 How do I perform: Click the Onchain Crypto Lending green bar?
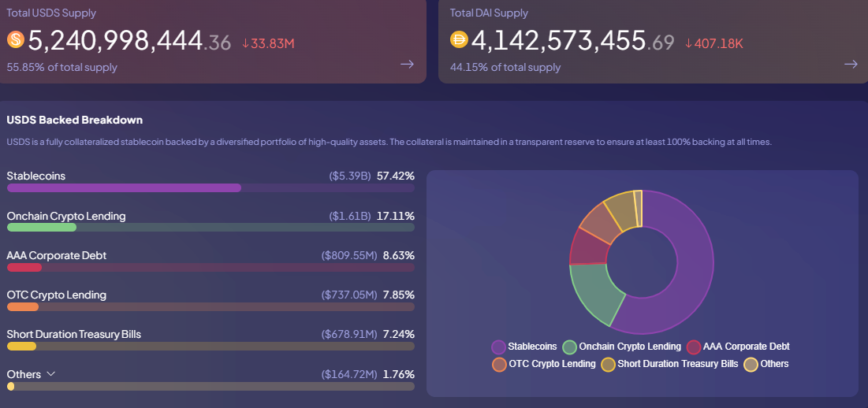tap(42, 228)
